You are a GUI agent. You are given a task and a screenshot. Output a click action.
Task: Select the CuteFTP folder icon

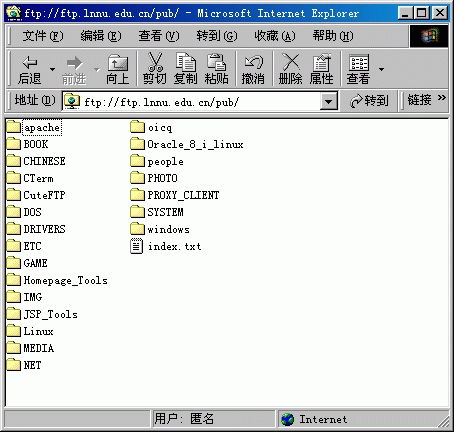[14, 195]
